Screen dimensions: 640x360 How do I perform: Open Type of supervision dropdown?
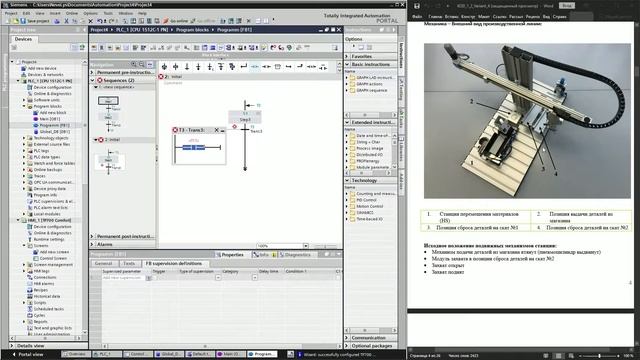click(218, 278)
